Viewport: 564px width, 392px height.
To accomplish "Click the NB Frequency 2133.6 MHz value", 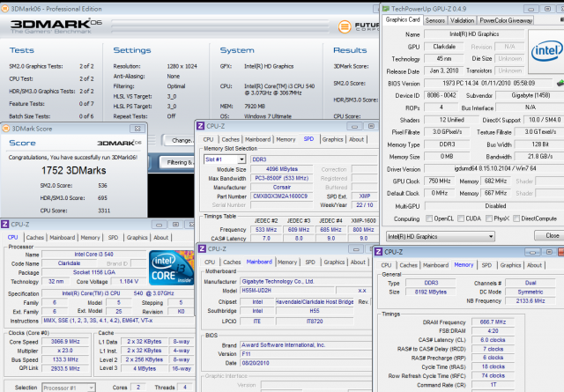I will [x=531, y=300].
